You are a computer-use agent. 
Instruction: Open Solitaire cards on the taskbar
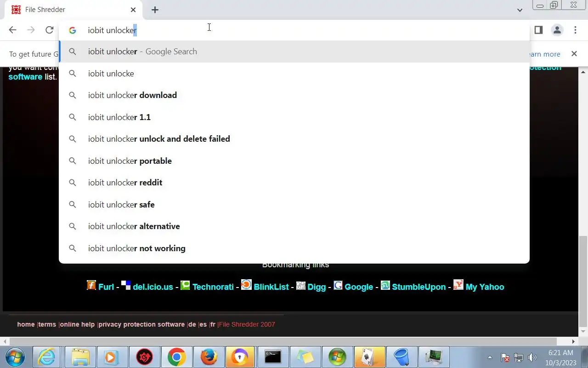coord(369,357)
